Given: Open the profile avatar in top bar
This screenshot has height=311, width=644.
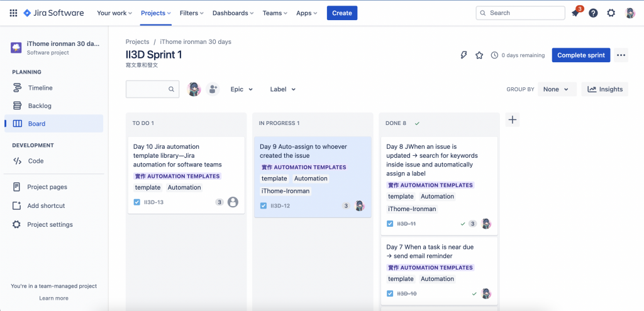Looking at the screenshot, I should pyautogui.click(x=630, y=13).
